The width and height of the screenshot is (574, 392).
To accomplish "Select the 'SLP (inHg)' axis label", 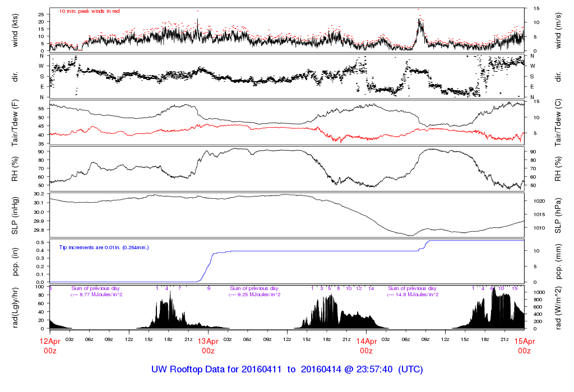I will tap(15, 216).
